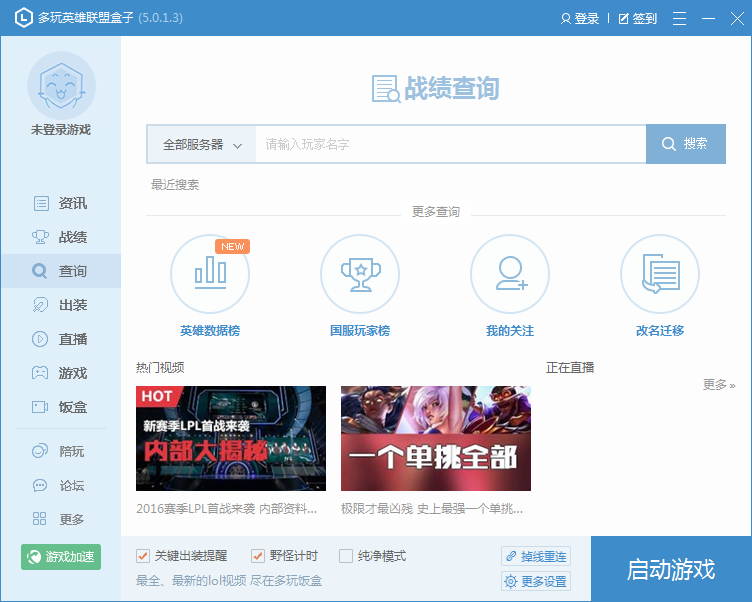Click the 国服玩家榜 trophy icon
The height and width of the screenshot is (602, 752).
point(360,274)
